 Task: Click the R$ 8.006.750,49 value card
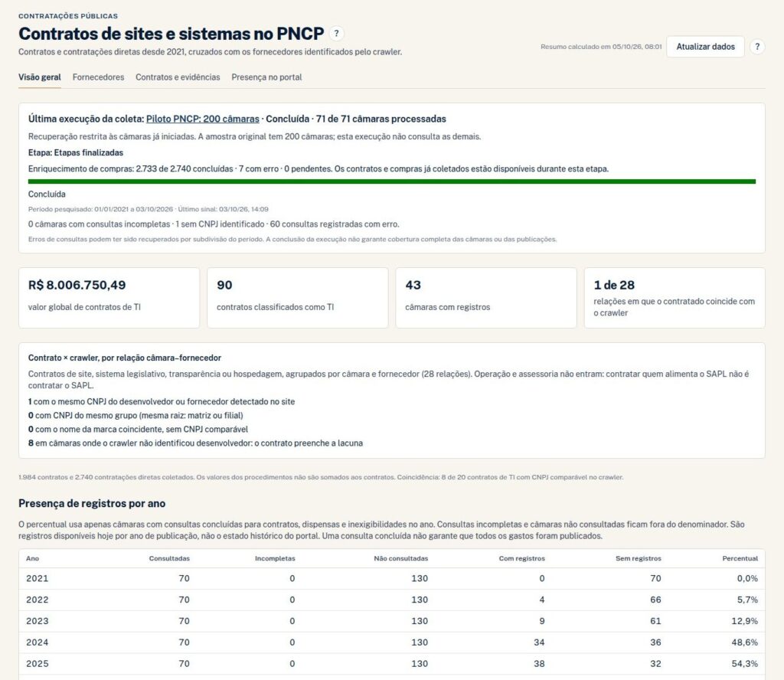click(x=109, y=298)
